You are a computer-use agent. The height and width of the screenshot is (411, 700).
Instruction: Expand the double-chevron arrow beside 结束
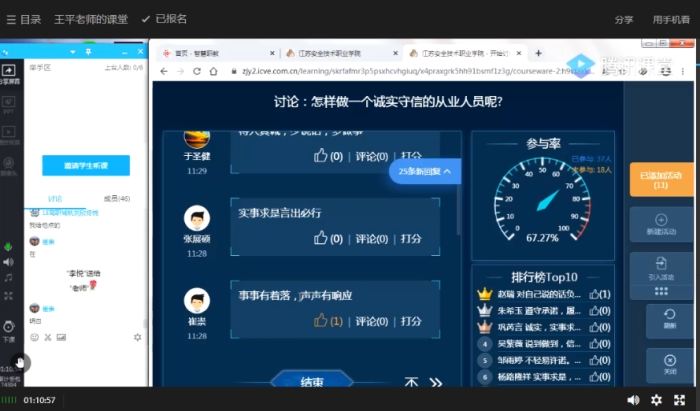click(x=435, y=382)
